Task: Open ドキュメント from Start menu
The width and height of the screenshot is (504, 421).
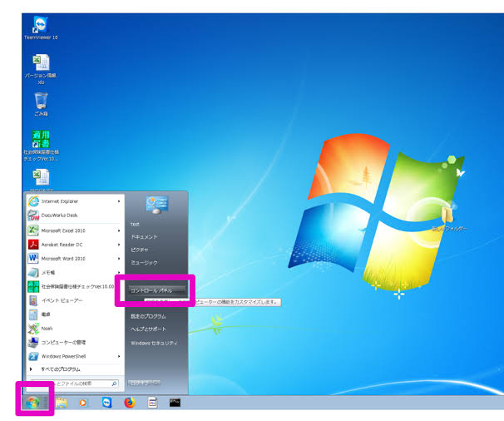Action: pos(144,237)
